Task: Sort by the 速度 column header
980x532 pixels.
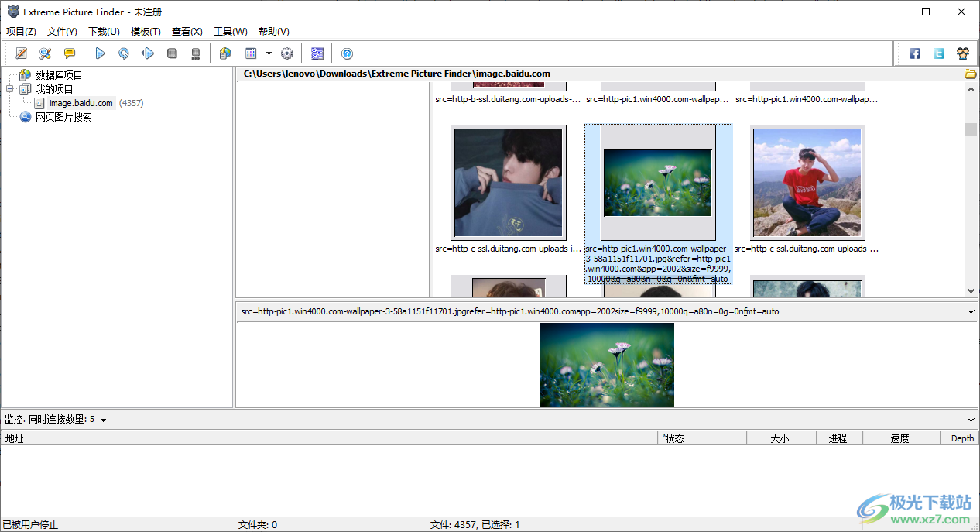Action: pyautogui.click(x=901, y=438)
